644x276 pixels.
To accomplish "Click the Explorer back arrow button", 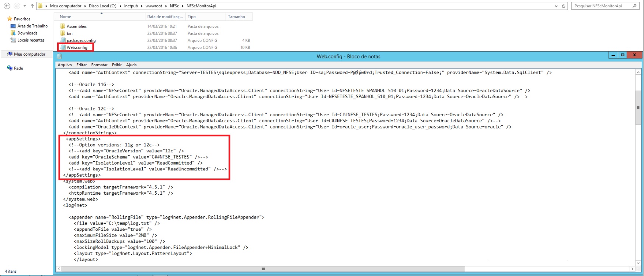I will [x=7, y=6].
